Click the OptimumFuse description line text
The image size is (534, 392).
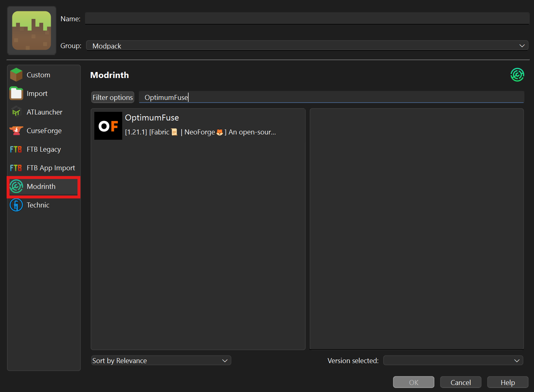tap(200, 132)
